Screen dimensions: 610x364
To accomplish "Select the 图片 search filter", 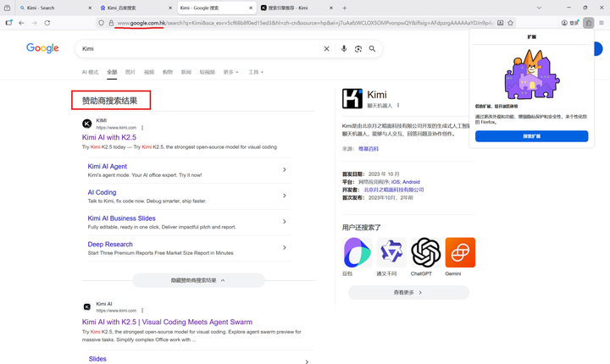I will (130, 72).
